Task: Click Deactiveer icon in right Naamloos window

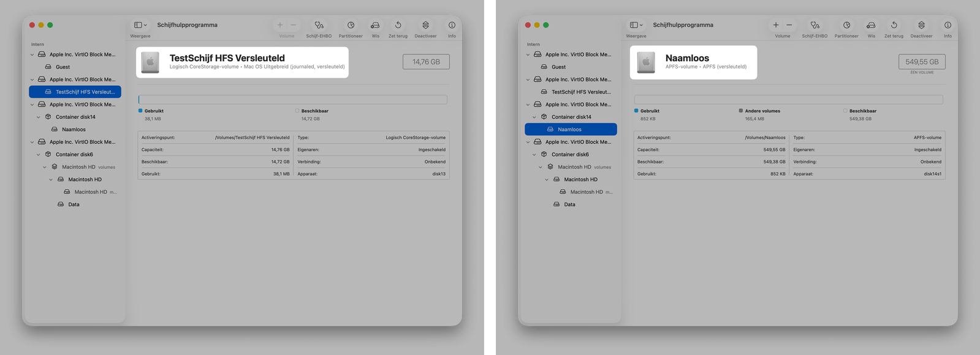Action: [921, 25]
